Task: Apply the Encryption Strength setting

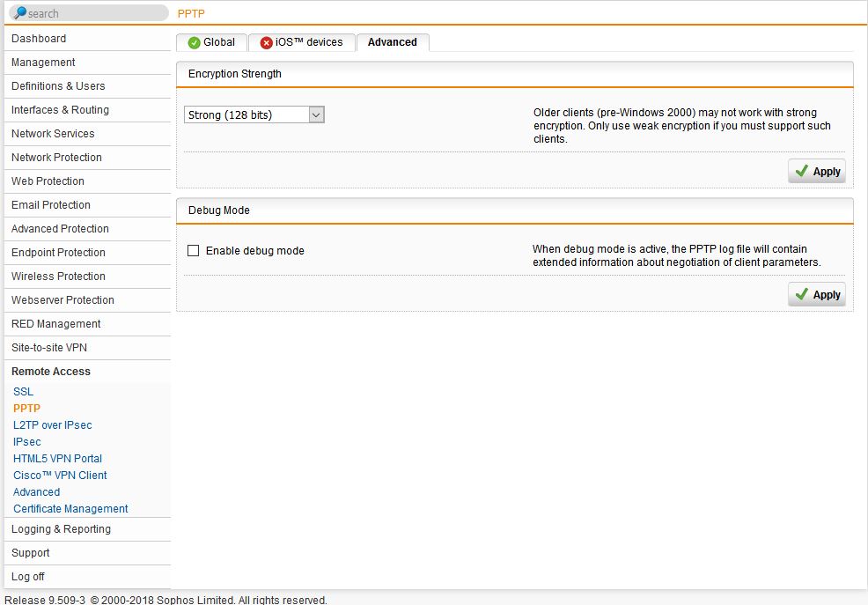Action: pos(817,171)
